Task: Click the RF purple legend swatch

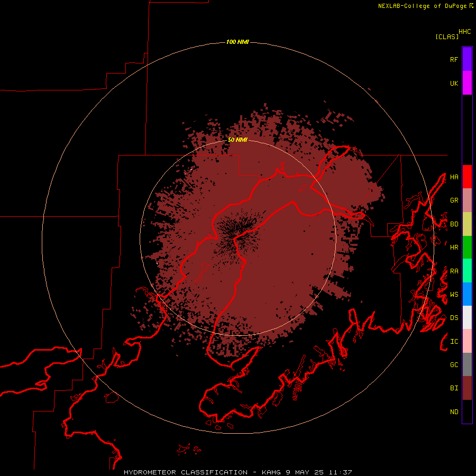Action: (x=467, y=59)
